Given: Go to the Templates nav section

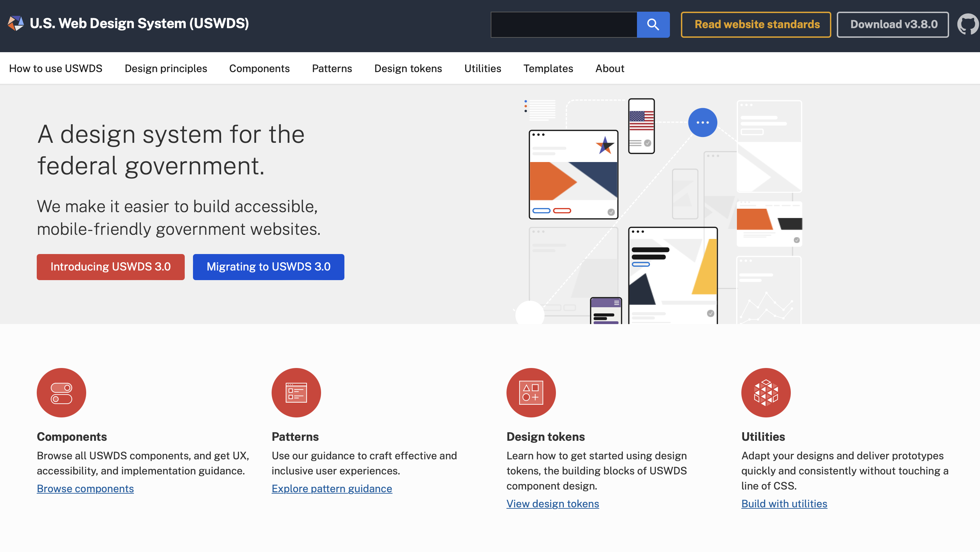Looking at the screenshot, I should tap(548, 68).
